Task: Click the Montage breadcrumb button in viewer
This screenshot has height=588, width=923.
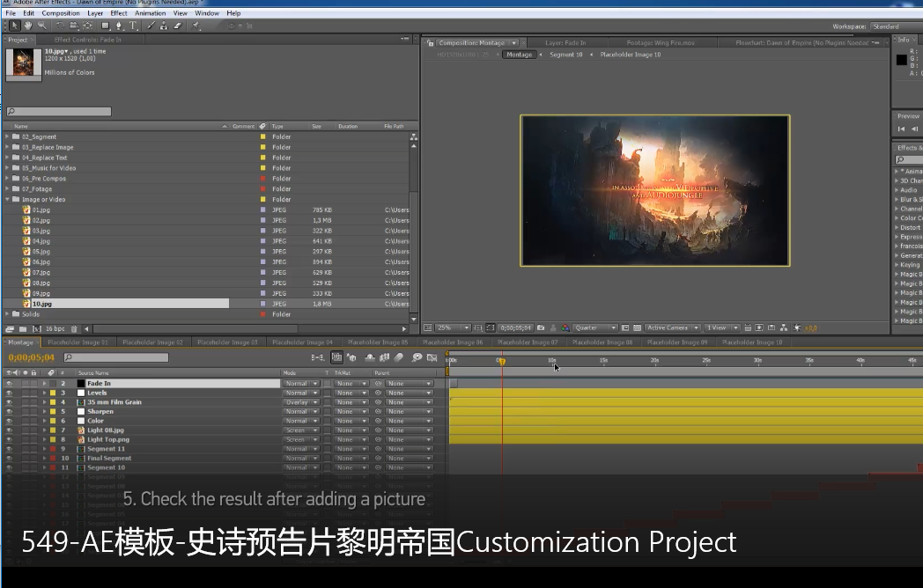Action: [520, 55]
